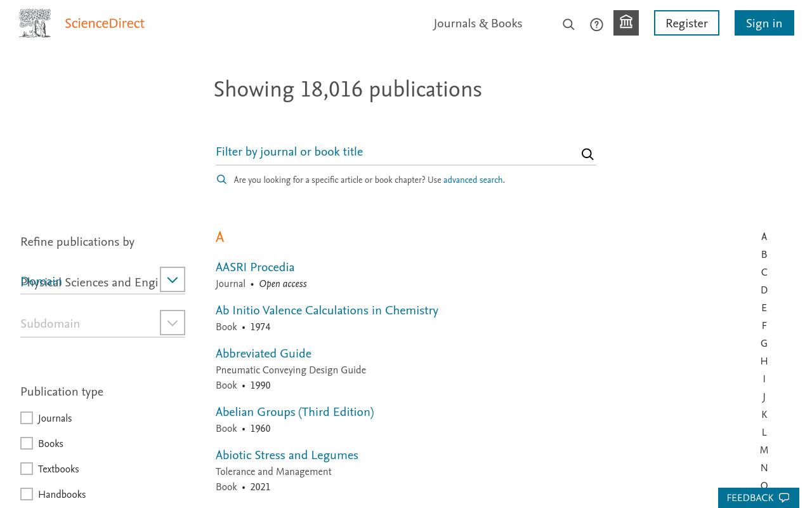Click 'Pneumatic Conveying Design Guide' subtitle

tap(291, 371)
